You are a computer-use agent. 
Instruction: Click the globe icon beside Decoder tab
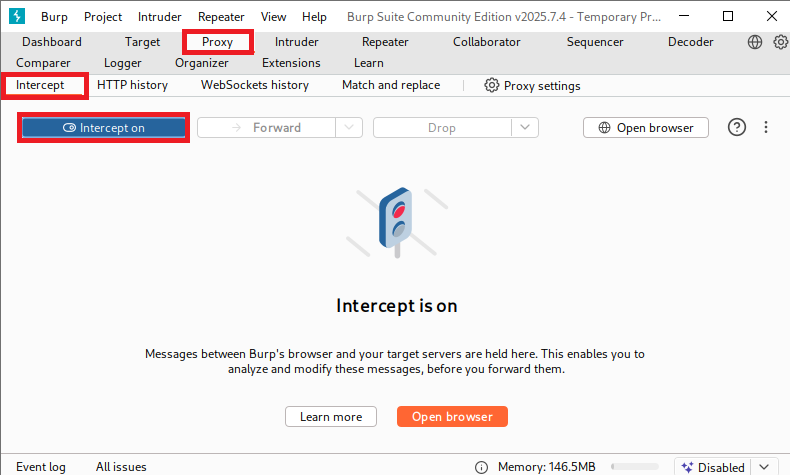click(x=755, y=42)
